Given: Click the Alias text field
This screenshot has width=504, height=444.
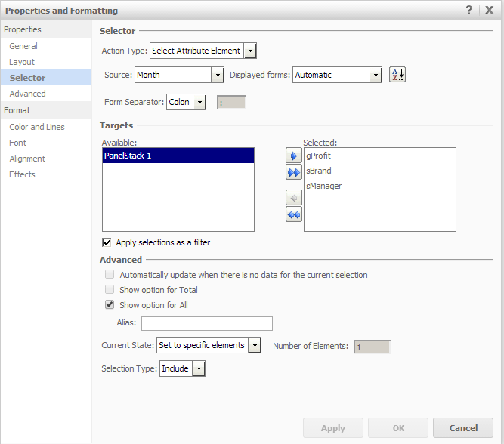Looking at the screenshot, I should (x=206, y=323).
